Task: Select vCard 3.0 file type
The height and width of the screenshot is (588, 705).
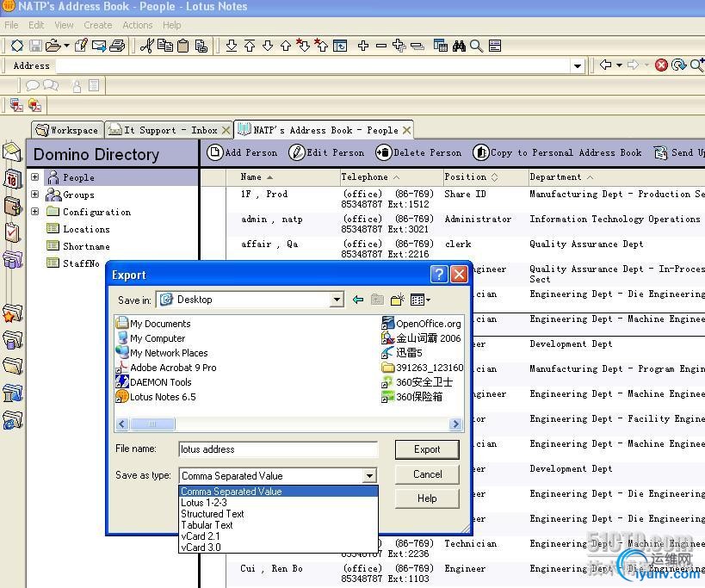Action: coord(278,547)
